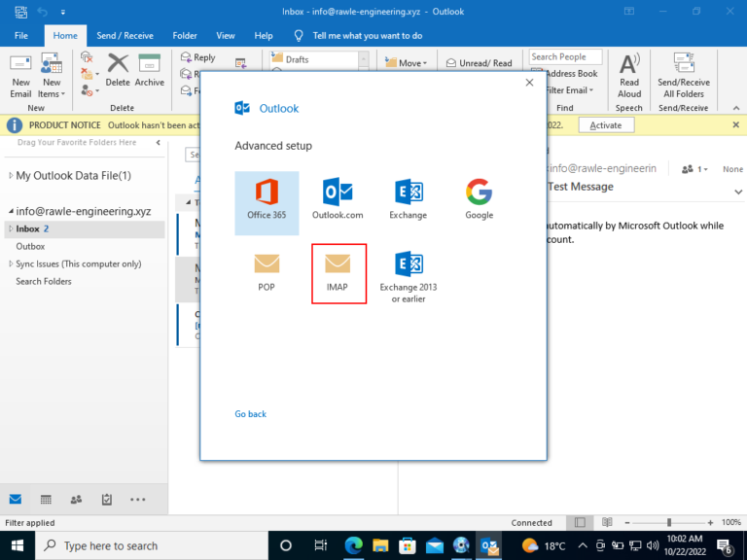Screen dimensions: 747x560
Task: Choose the POP account type
Action: (267, 272)
